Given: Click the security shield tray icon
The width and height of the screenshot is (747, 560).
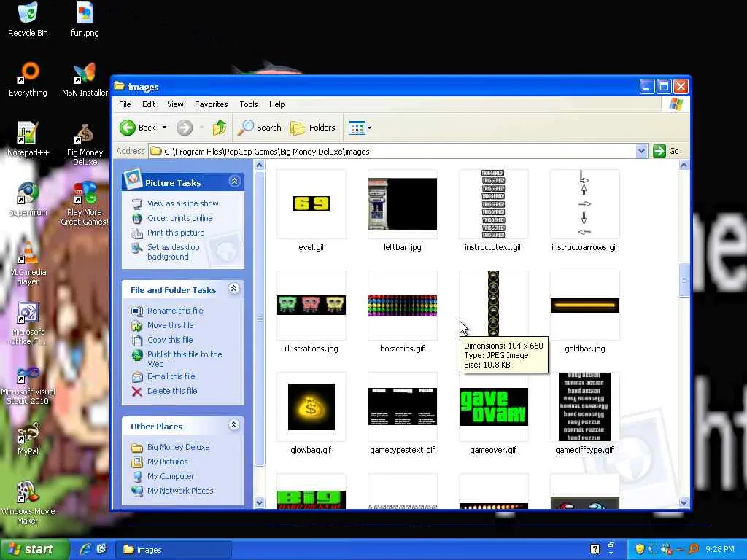Looking at the screenshot, I should pos(639,549).
